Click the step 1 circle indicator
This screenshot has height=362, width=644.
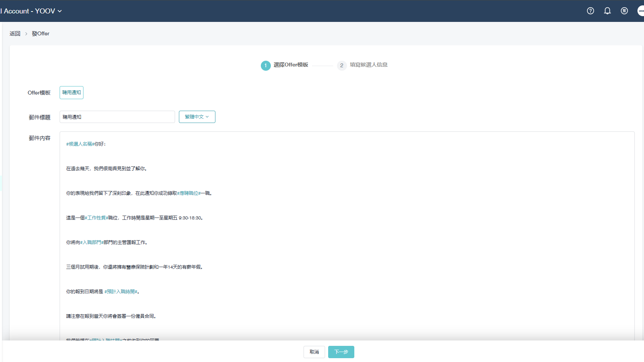coord(265,65)
